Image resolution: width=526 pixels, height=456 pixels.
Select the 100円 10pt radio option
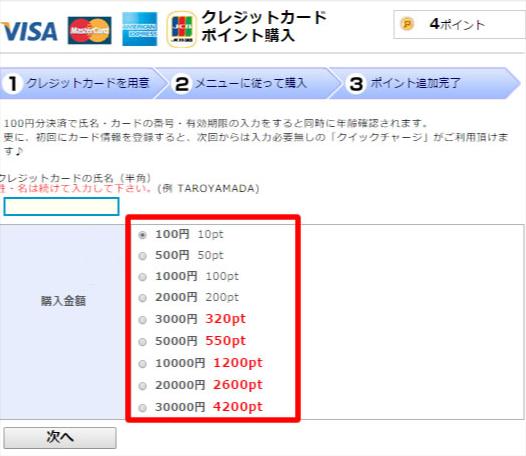click(x=143, y=235)
